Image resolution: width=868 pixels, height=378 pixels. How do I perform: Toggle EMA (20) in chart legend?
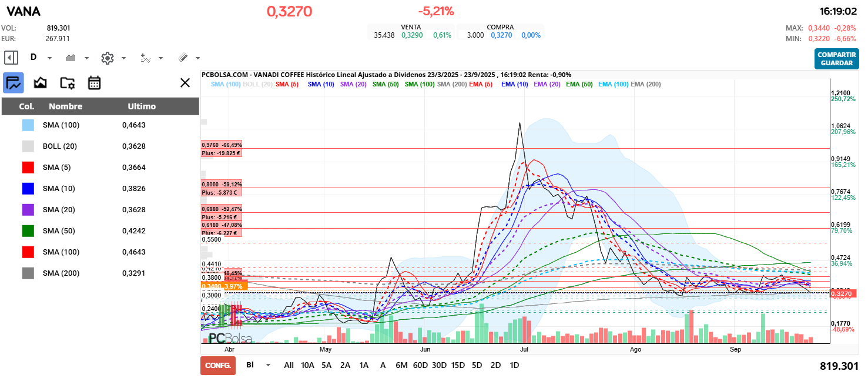(547, 84)
